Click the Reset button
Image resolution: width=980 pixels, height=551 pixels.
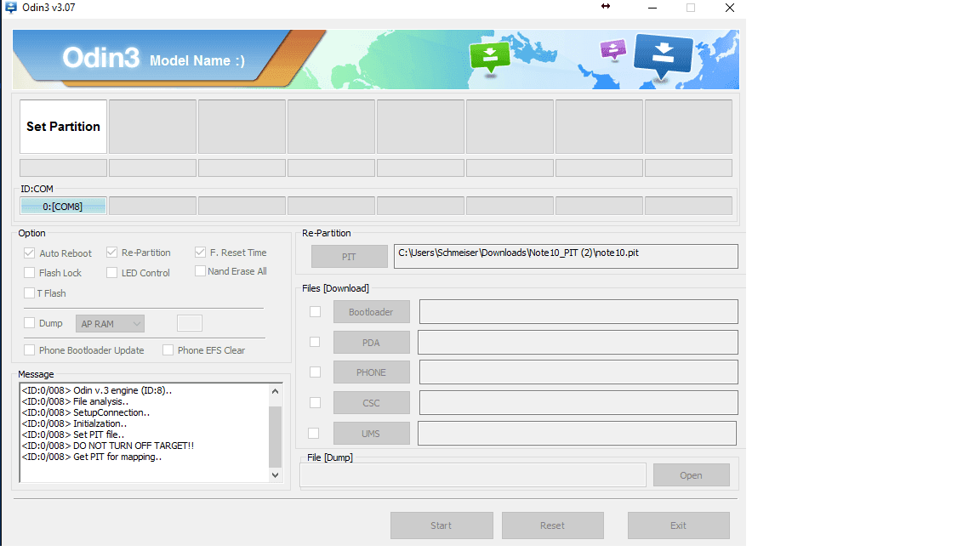coord(552,525)
